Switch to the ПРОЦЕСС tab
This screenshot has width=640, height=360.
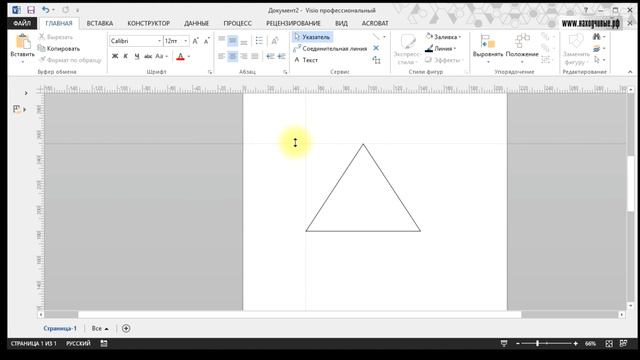pyautogui.click(x=238, y=23)
